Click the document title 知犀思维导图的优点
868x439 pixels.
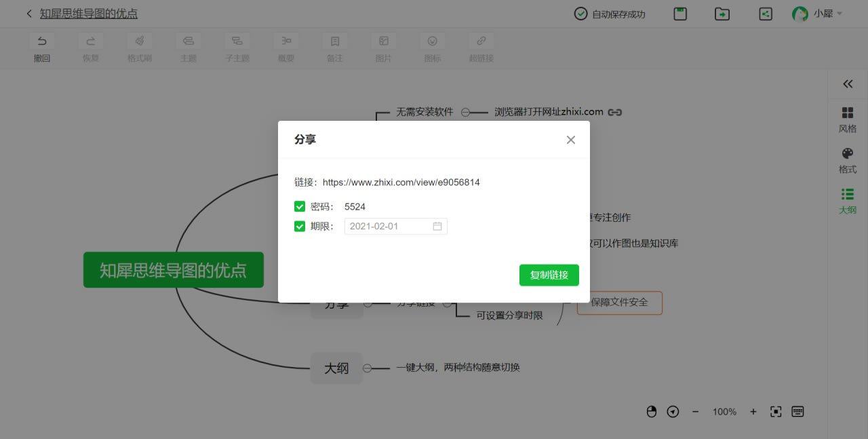point(89,14)
